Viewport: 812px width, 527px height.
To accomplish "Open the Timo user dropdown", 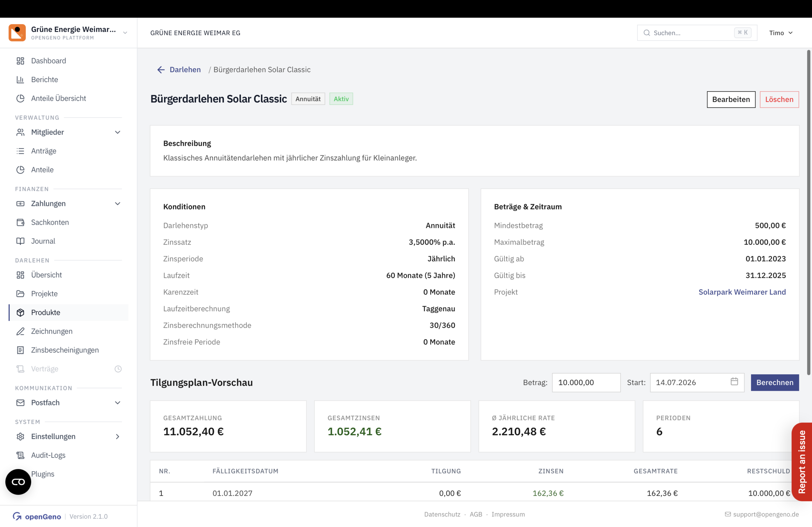I will 781,33.
